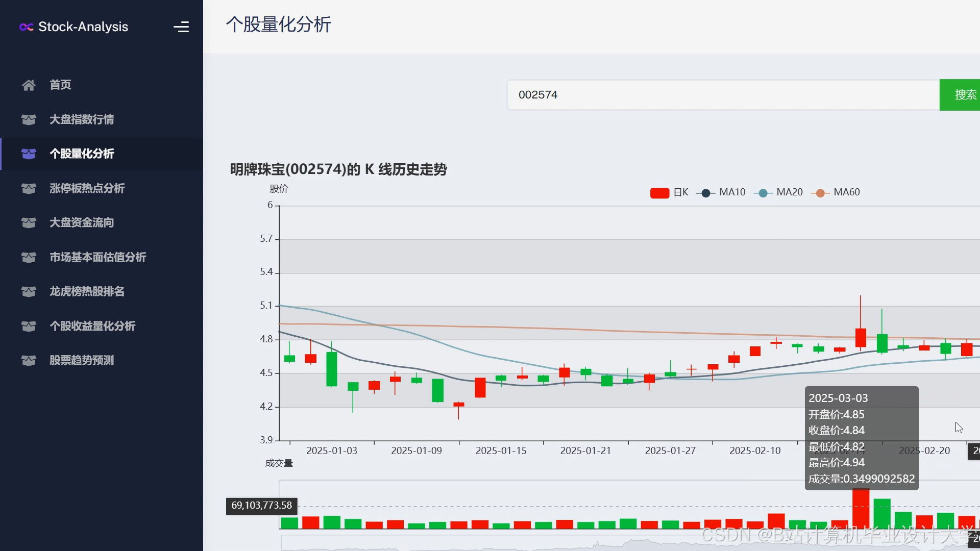
Task: Select the home icon beside 首页
Action: [x=29, y=85]
